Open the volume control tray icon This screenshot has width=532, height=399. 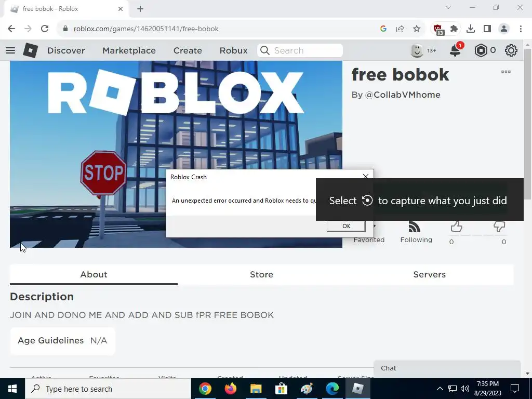click(465, 389)
